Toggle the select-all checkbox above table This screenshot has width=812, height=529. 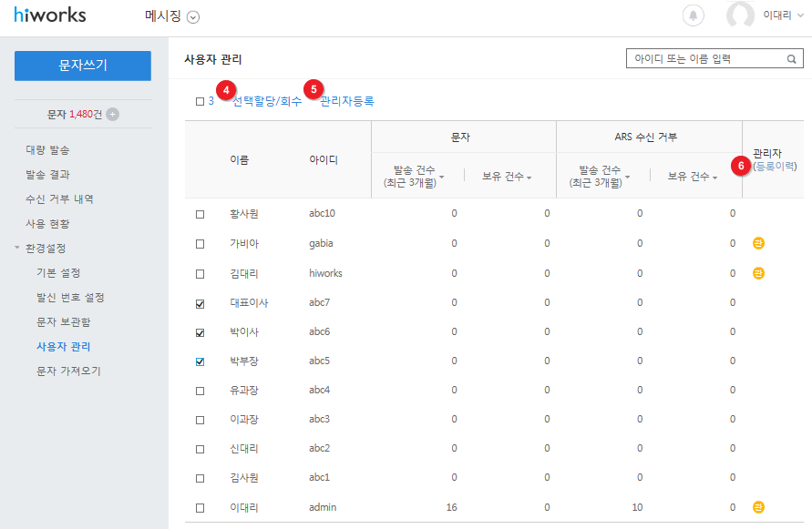click(x=200, y=101)
